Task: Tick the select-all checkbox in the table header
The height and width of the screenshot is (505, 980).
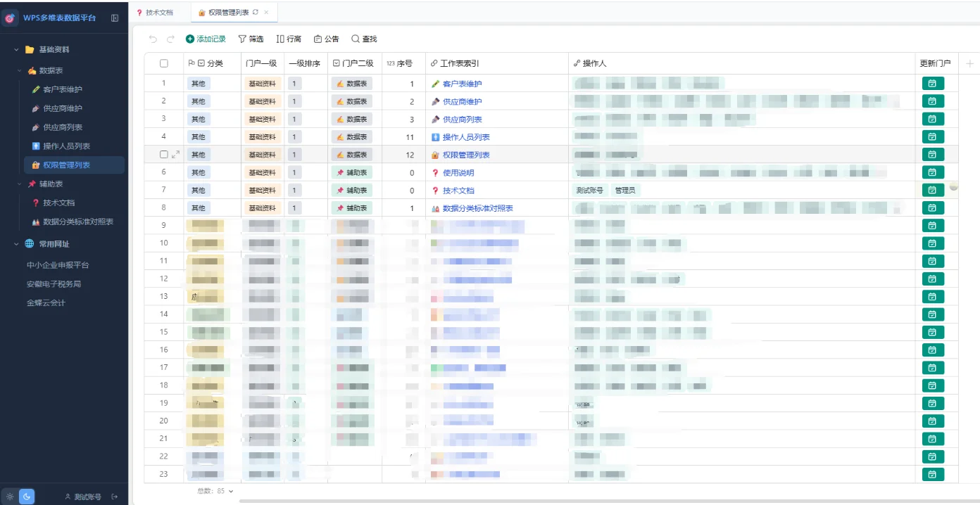Action: point(164,63)
